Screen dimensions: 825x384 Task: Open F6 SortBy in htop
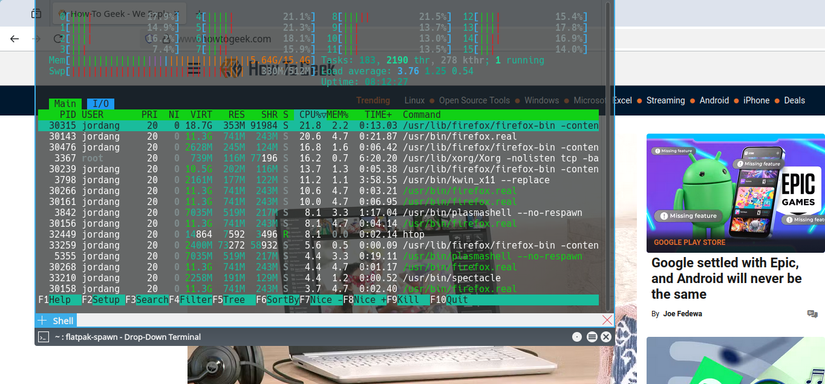tap(277, 300)
